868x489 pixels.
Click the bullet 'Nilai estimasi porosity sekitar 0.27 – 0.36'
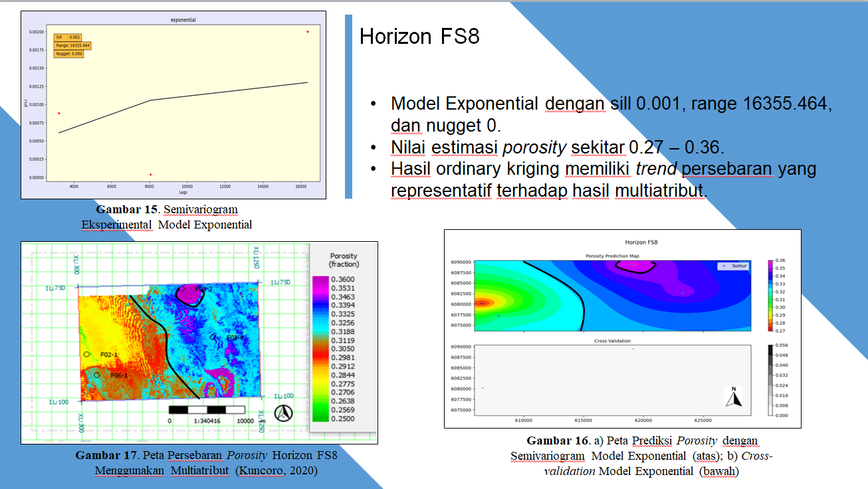556,147
